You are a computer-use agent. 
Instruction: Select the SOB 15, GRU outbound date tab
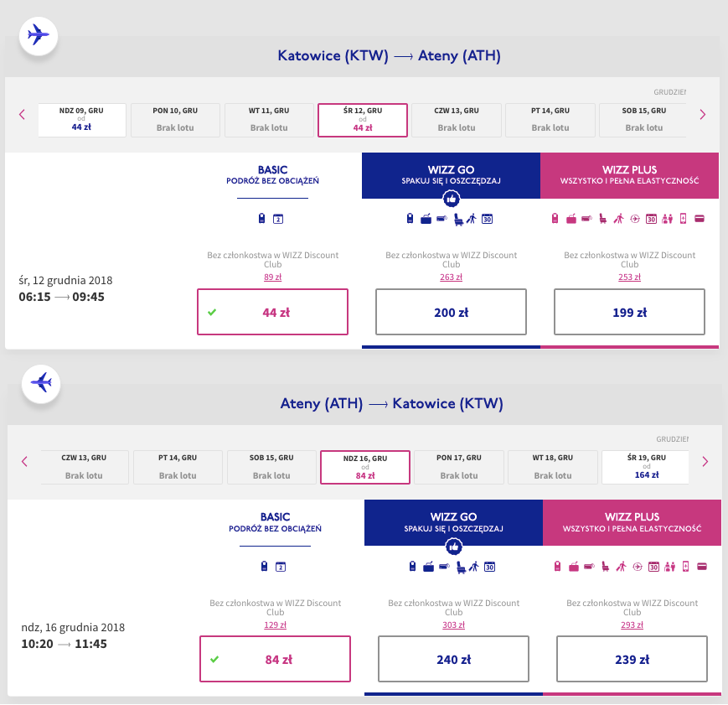643,120
